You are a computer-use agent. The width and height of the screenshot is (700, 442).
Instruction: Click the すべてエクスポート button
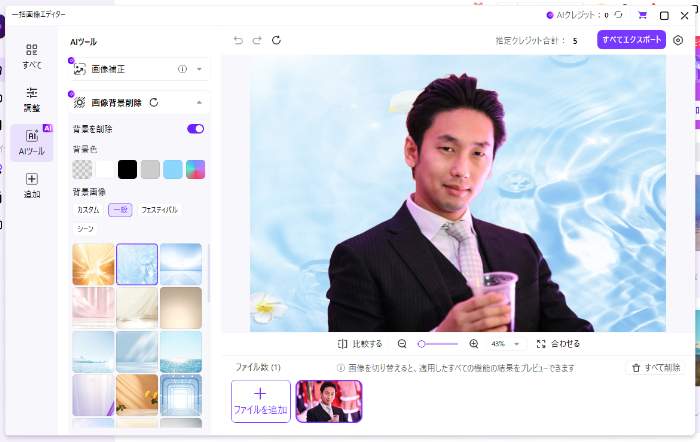[631, 40]
